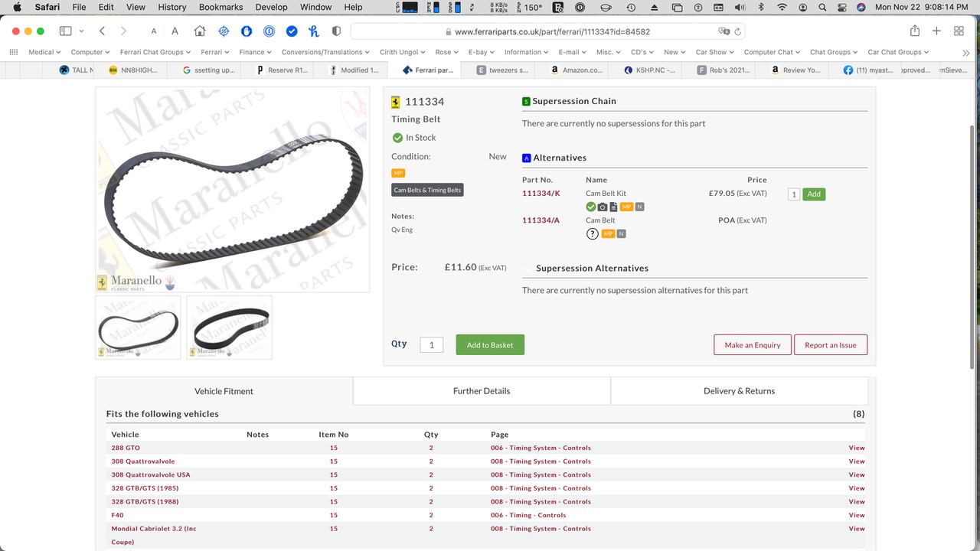
Task: Open the Honey extension icon
Action: [x=314, y=31]
